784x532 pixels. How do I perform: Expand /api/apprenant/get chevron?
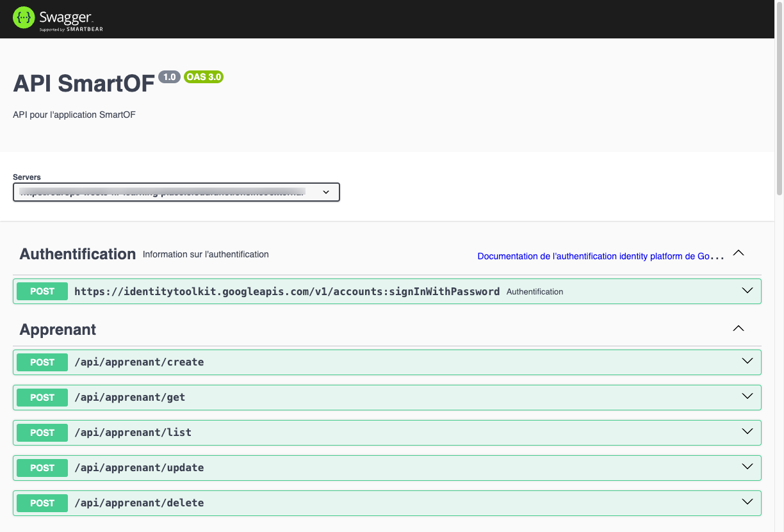pyautogui.click(x=747, y=396)
